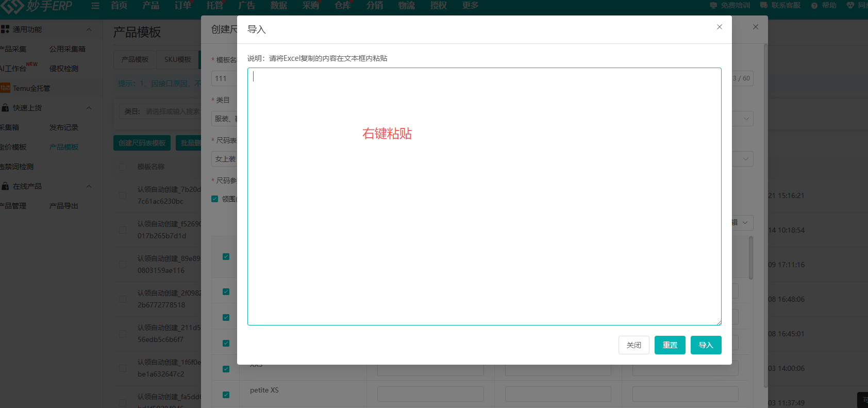The height and width of the screenshot is (408, 868).
Task: Open the 首页 top menu
Action: click(x=119, y=6)
